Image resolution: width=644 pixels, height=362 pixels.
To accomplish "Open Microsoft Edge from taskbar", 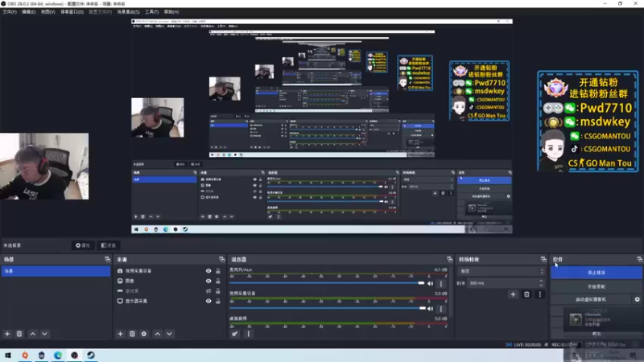I will coord(58,355).
